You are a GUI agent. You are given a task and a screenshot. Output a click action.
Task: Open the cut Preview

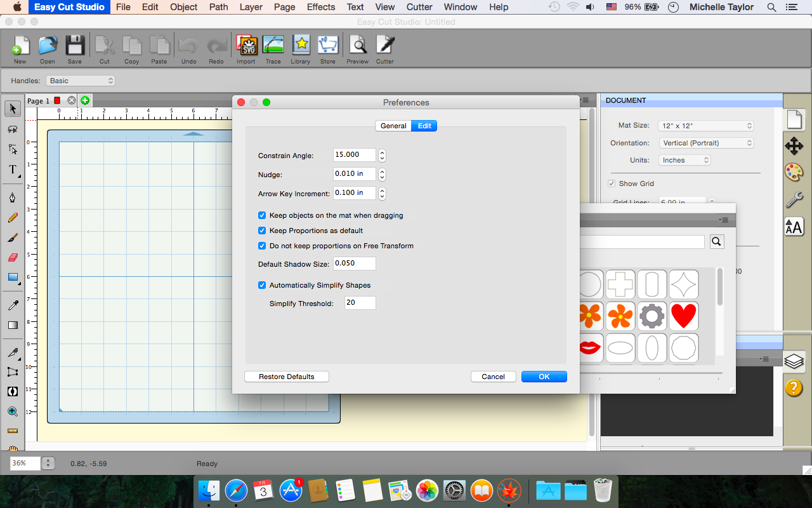click(357, 44)
